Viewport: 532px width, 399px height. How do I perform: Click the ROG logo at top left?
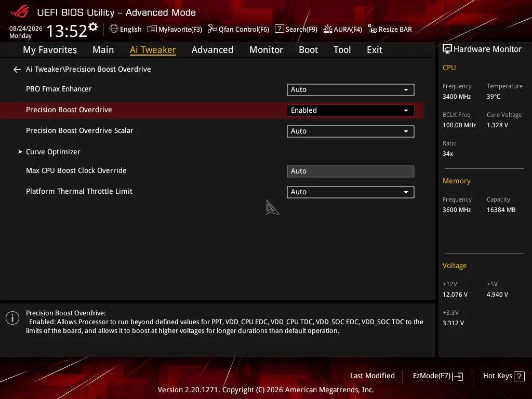click(x=20, y=11)
